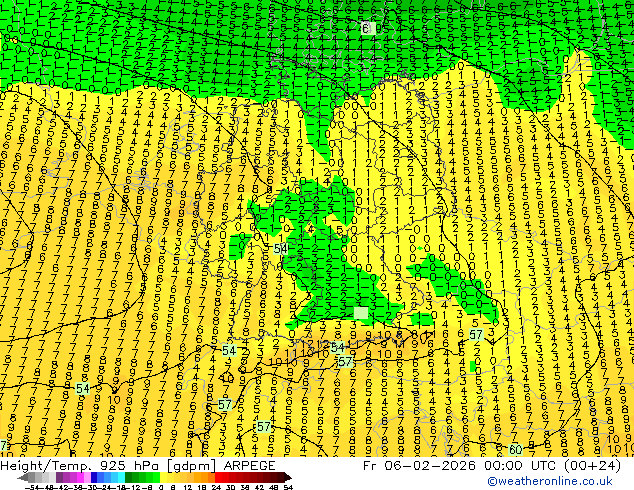This screenshot has width=634, height=490.
Task: Click the '60' height contour label
Action: pyautogui.click(x=516, y=450)
